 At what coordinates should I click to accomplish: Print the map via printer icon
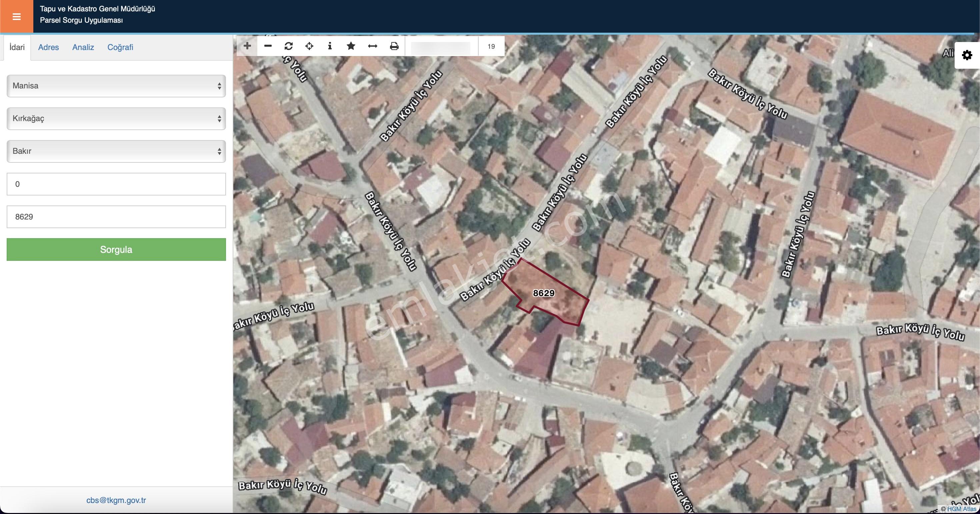(394, 46)
